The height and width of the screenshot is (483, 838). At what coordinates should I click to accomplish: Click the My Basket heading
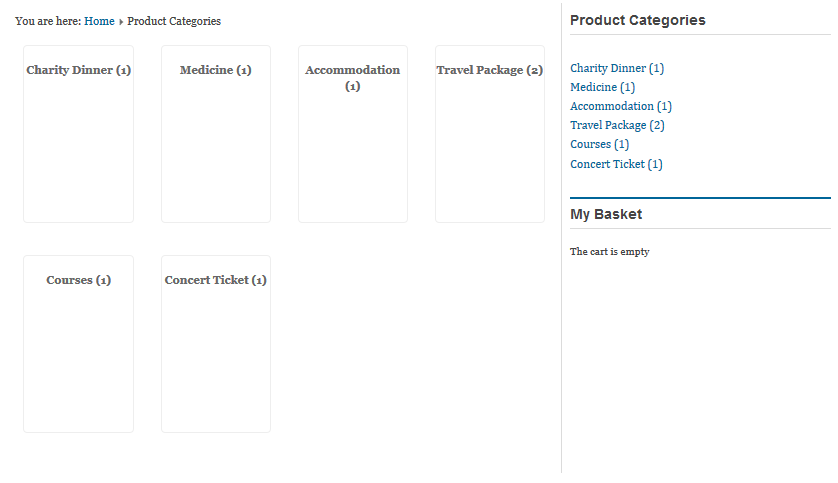606,214
